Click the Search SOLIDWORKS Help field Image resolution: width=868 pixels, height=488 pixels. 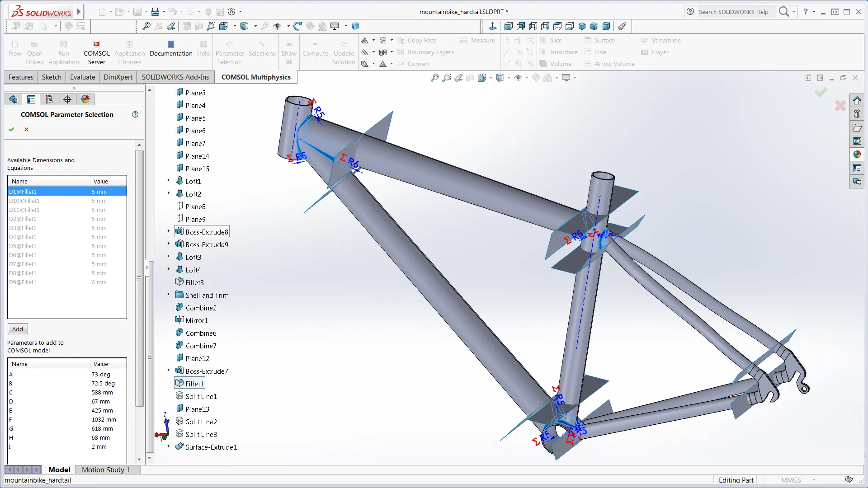click(x=733, y=12)
